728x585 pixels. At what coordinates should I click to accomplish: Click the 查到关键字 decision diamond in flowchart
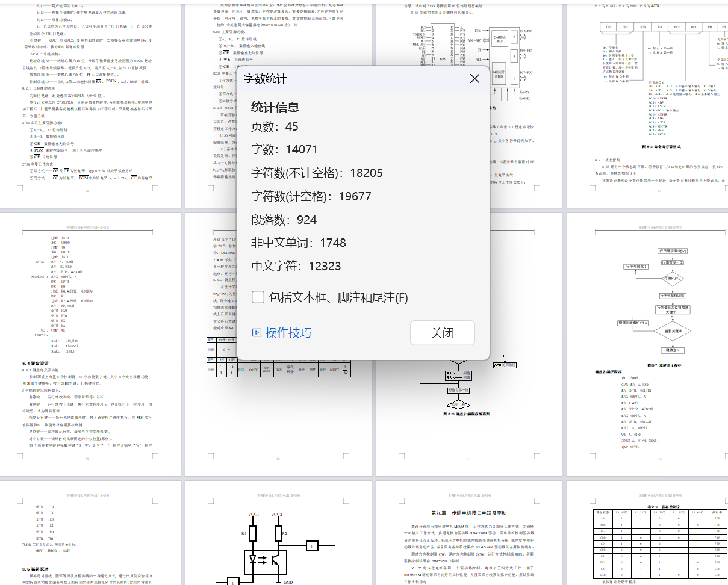(x=672, y=330)
